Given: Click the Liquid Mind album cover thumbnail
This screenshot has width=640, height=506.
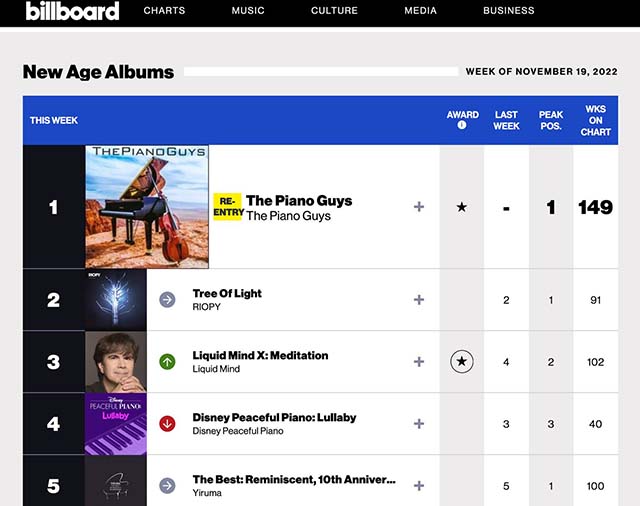Looking at the screenshot, I should tap(116, 362).
